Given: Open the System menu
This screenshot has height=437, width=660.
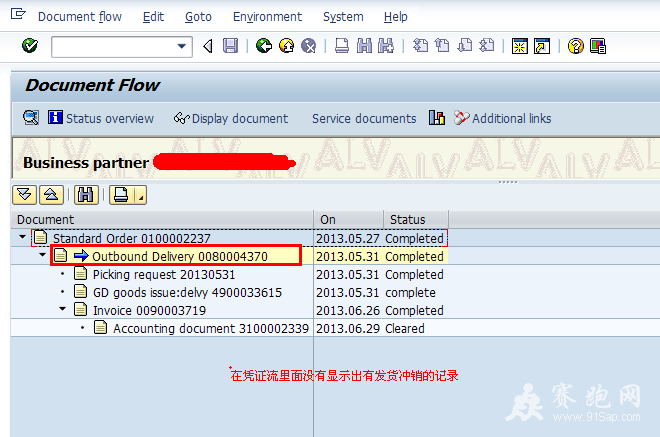Looking at the screenshot, I should click(343, 17).
